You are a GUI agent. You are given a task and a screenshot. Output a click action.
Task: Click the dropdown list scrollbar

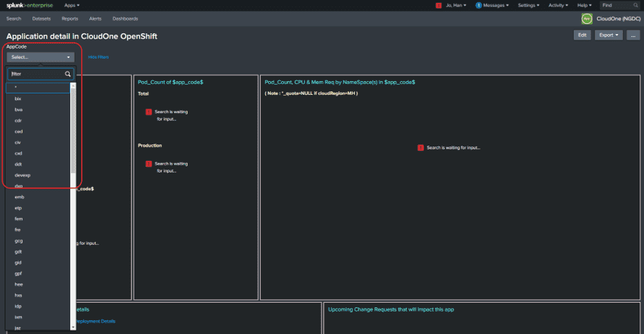click(73, 130)
